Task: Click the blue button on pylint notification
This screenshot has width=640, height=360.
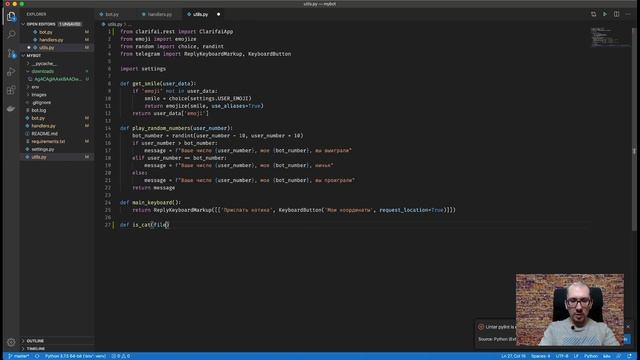Action: [x=627, y=339]
